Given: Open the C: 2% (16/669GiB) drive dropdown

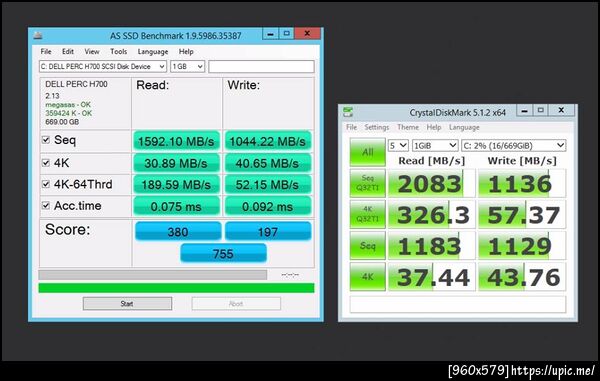Looking at the screenshot, I should pyautogui.click(x=514, y=146).
